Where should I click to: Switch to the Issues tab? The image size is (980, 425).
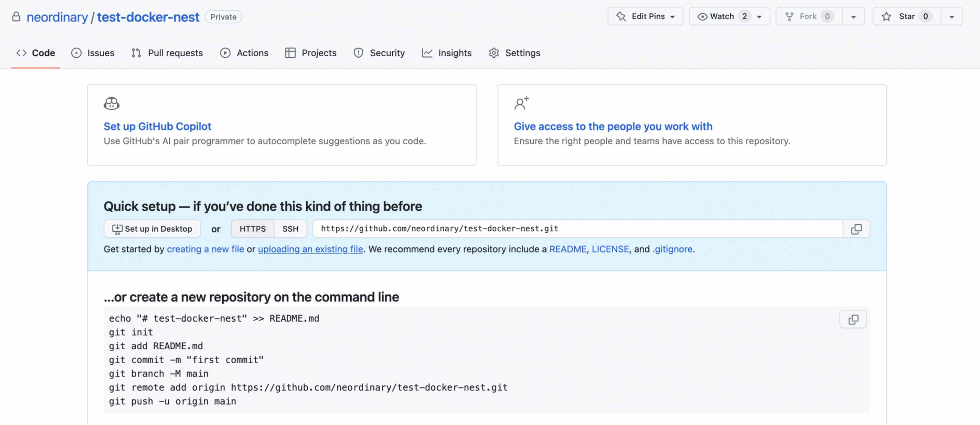coord(93,53)
